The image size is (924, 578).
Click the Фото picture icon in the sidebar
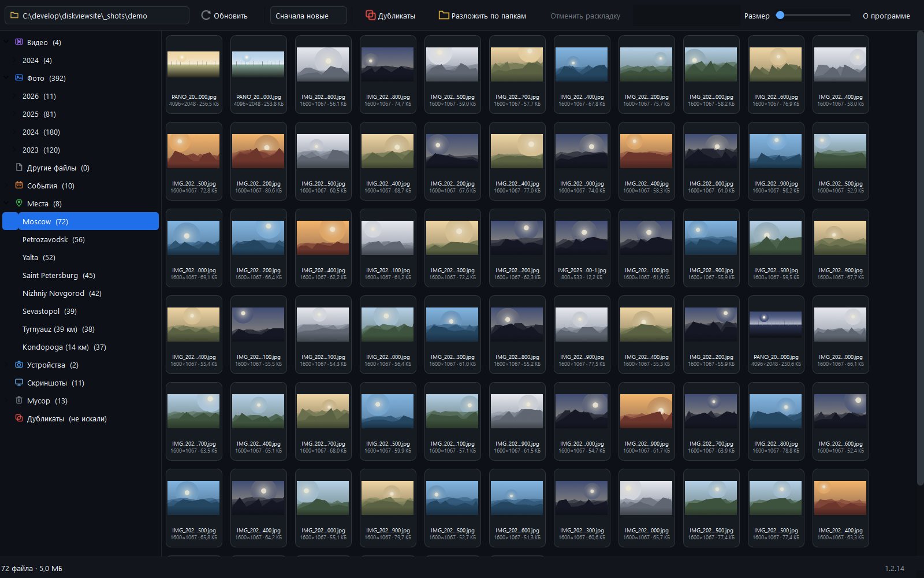coord(19,78)
